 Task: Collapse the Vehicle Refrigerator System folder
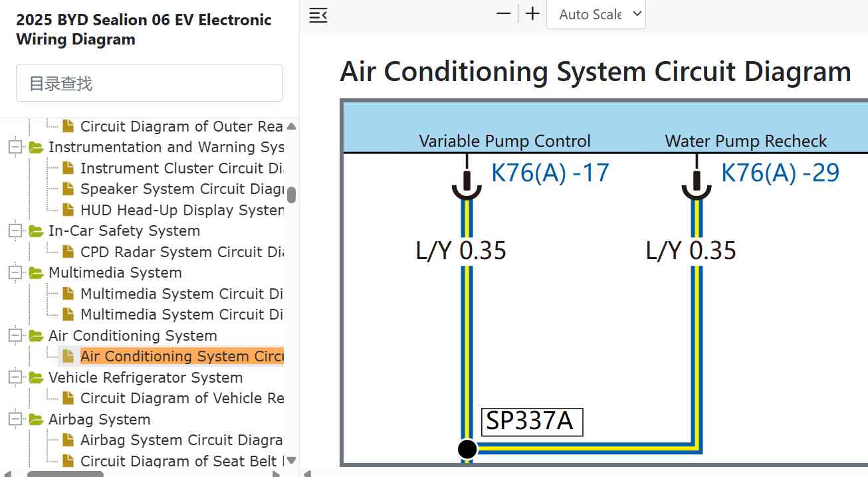pos(15,377)
